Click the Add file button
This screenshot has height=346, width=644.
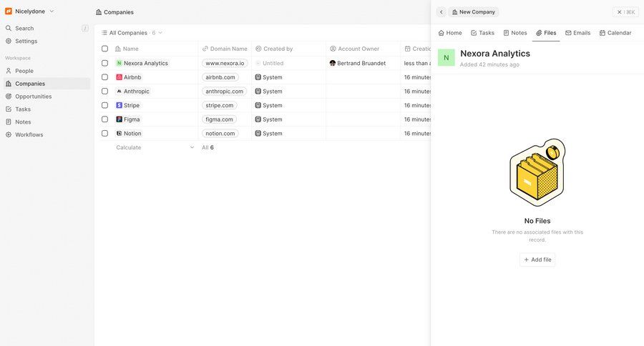[537, 259]
